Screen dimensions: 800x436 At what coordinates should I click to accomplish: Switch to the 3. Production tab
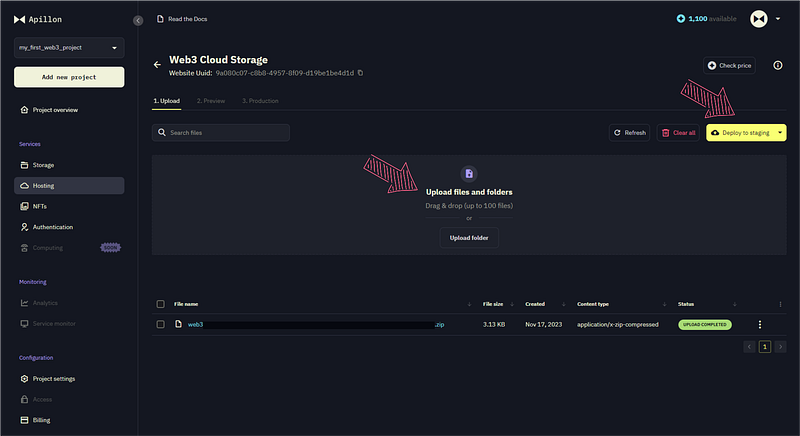pos(260,101)
